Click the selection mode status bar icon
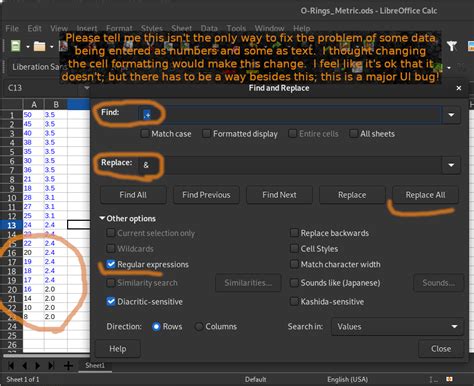 coord(433,379)
